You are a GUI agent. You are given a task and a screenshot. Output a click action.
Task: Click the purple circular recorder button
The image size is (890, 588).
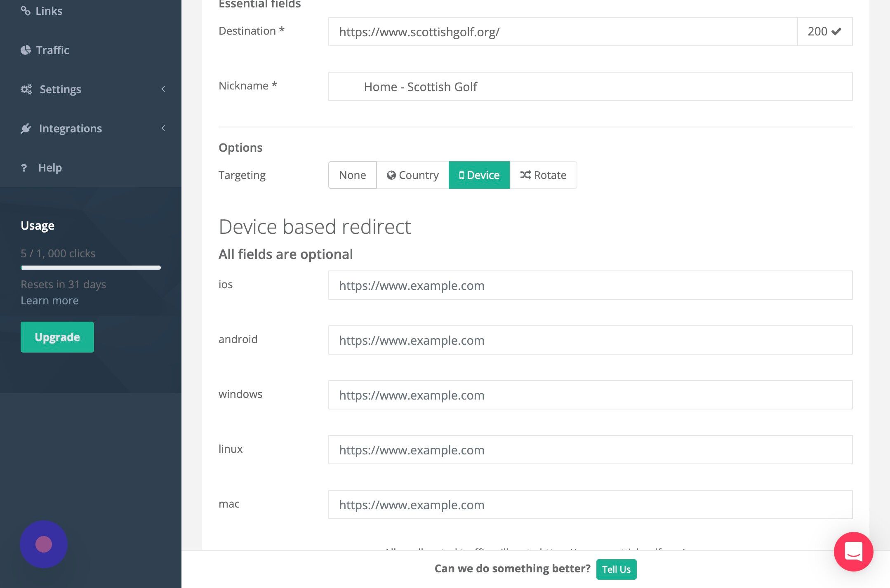click(44, 544)
